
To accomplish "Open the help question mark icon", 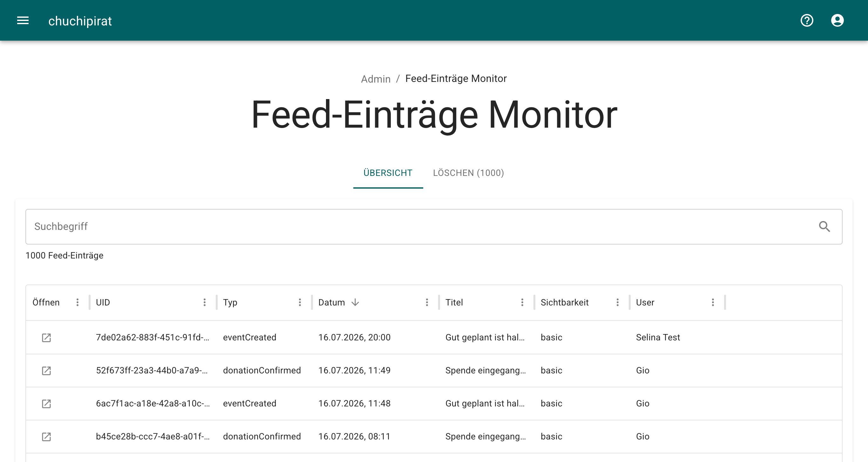I will 807,21.
